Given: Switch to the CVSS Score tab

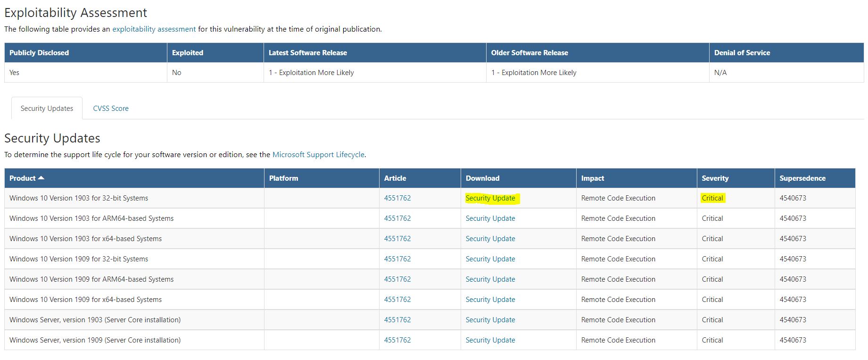Looking at the screenshot, I should click(111, 109).
